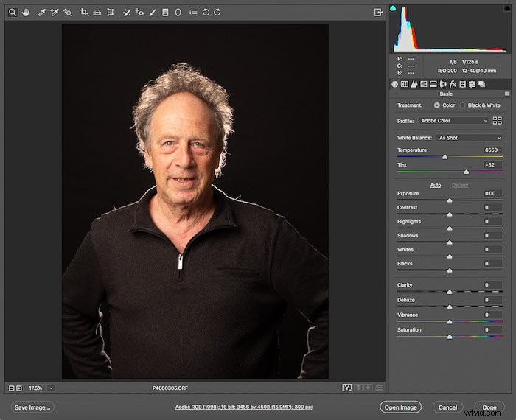
Task: Apply Auto tone settings
Action: (x=436, y=185)
